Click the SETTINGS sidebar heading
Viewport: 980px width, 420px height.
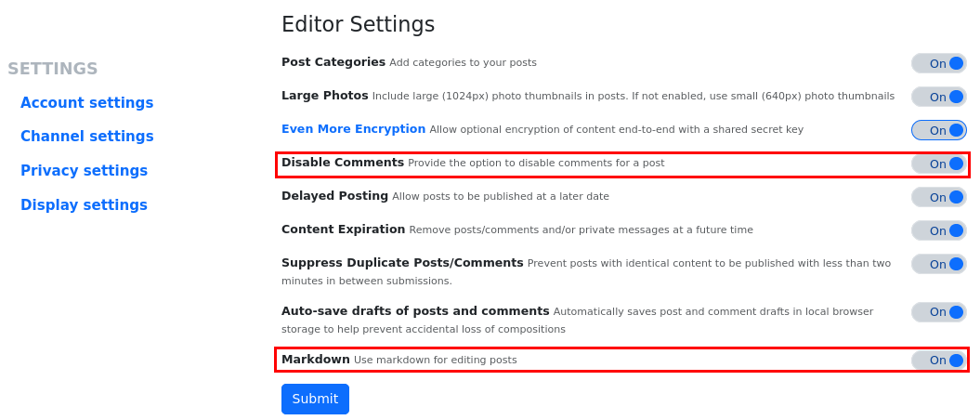point(53,69)
